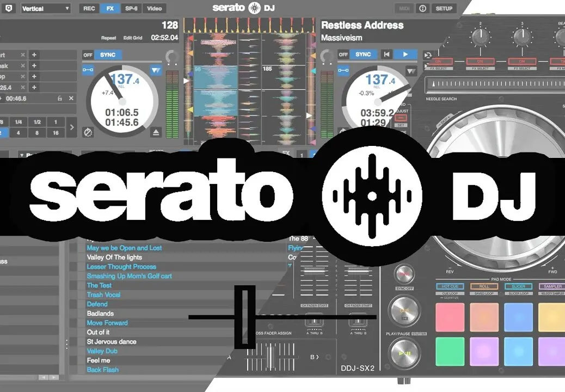This screenshot has height=392, width=565.
Task: Open the gray double-triangle menu on right deck
Action: tap(411, 71)
